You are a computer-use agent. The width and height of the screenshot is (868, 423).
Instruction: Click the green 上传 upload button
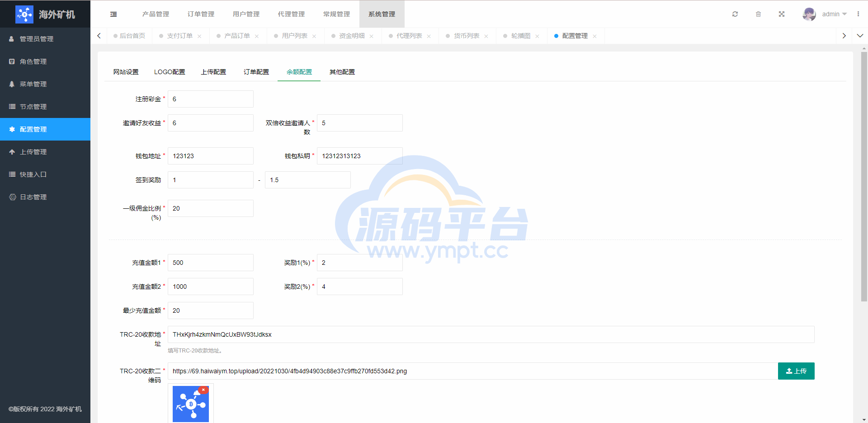click(796, 371)
